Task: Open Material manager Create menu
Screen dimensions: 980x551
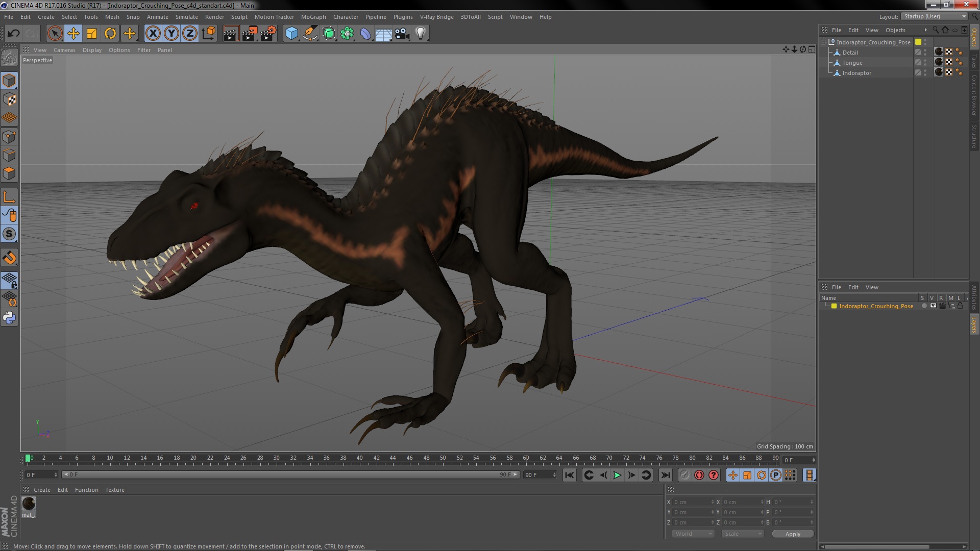Action: click(42, 490)
